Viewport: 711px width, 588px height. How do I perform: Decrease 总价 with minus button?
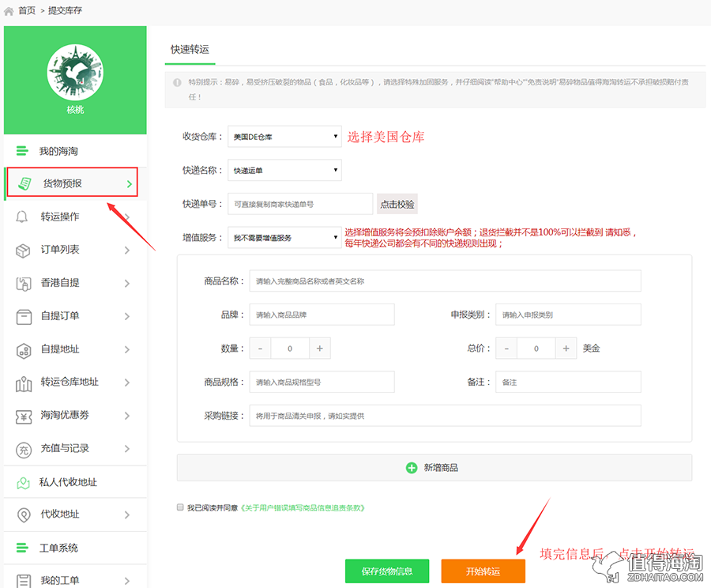(506, 349)
